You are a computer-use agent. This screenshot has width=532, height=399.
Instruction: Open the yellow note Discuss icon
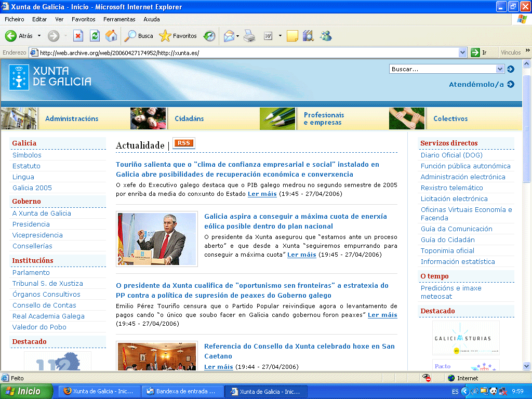tap(292, 36)
